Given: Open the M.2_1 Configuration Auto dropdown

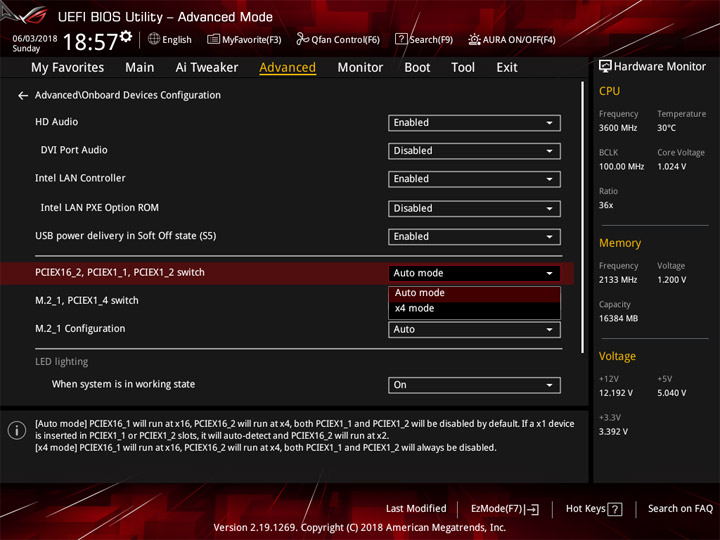Looking at the screenshot, I should (x=474, y=330).
